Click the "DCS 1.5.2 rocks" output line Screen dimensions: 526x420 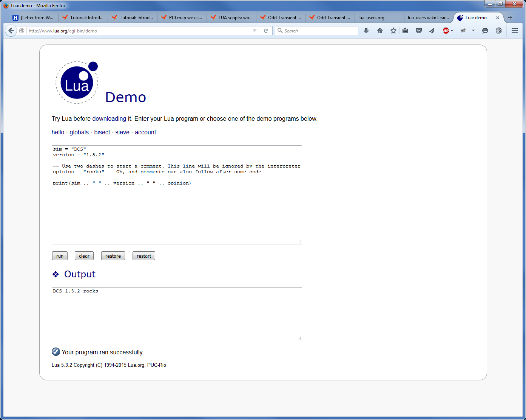(76, 291)
